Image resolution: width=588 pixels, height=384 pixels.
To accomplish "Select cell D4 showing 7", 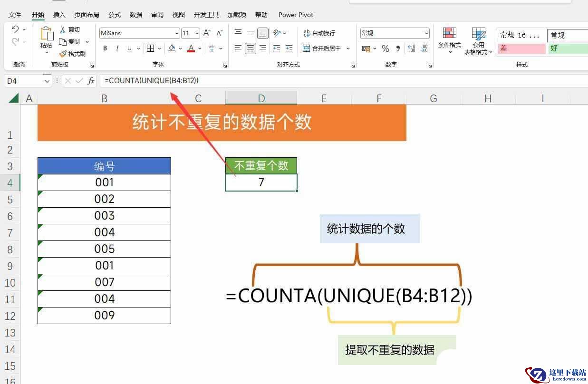I will click(261, 182).
